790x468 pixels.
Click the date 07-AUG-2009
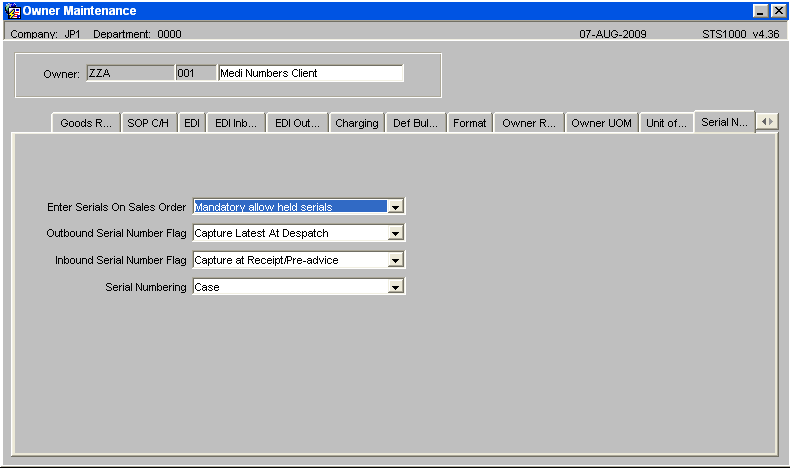point(613,34)
